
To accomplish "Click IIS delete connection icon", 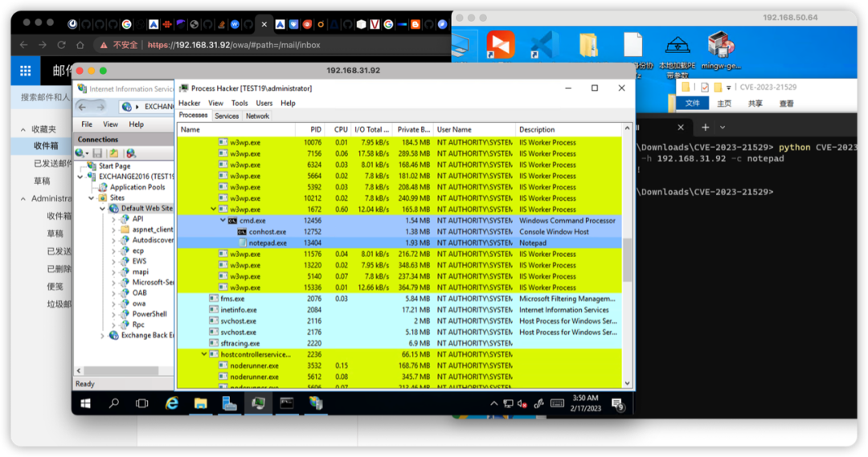I will (x=131, y=153).
